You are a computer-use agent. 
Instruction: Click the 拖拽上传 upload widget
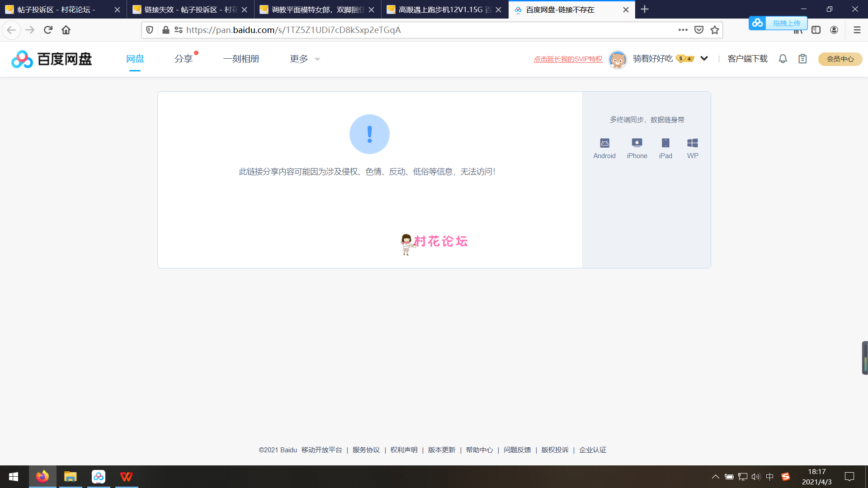click(x=778, y=23)
